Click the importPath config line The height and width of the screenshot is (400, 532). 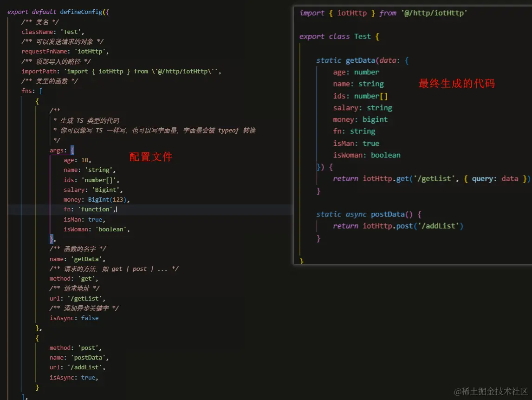coord(121,71)
